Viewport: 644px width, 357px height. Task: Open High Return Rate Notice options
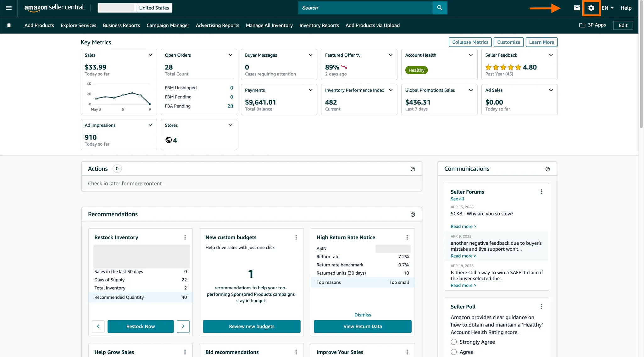407,237
